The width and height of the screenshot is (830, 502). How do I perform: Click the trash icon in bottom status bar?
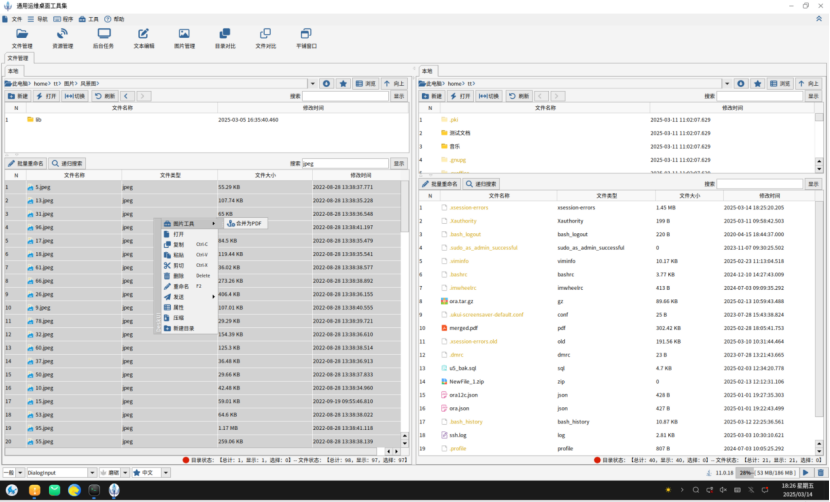point(820,472)
